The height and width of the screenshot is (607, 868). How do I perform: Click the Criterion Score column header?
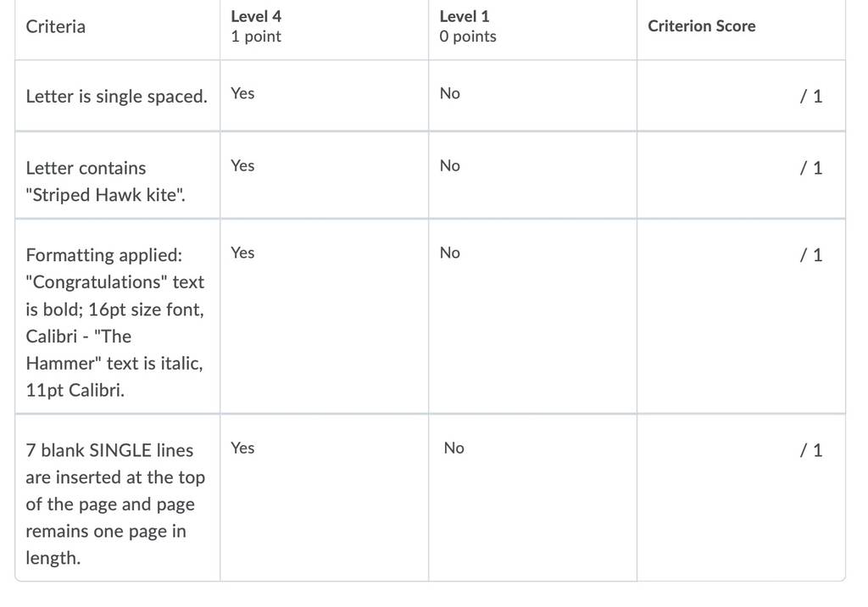click(x=701, y=26)
